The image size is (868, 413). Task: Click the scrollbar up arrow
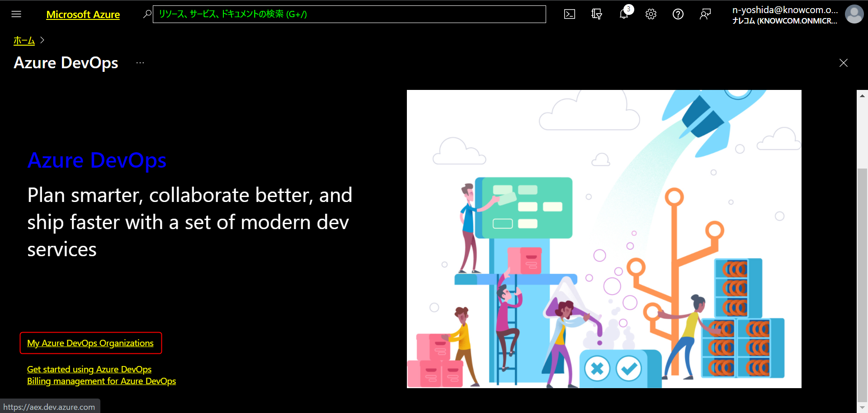click(x=862, y=96)
